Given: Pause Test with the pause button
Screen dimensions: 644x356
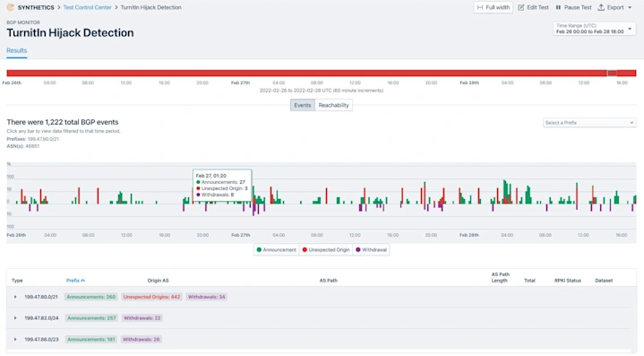Looking at the screenshot, I should 573,7.
